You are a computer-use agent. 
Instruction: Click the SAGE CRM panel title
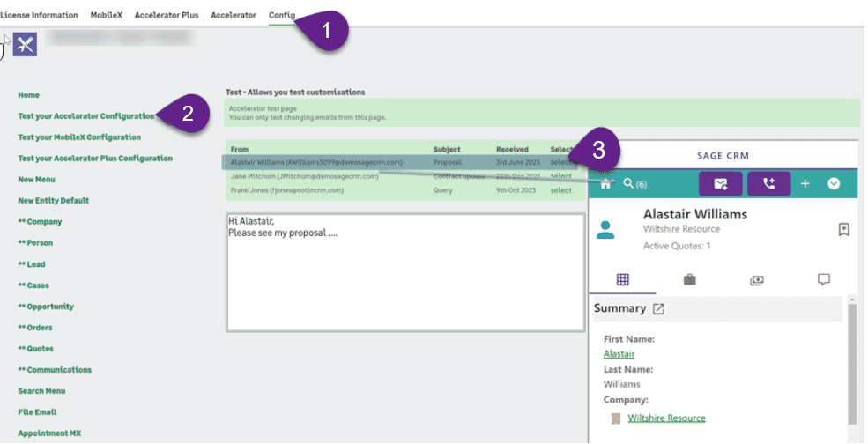coord(723,156)
